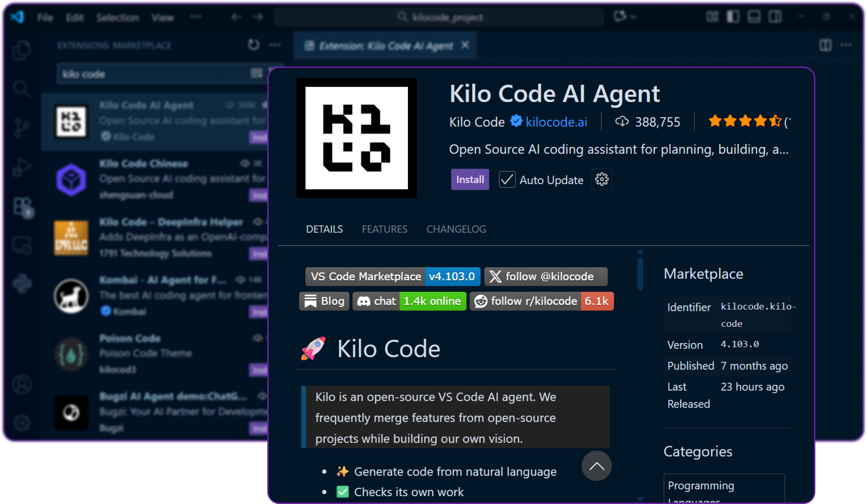Visit the kilocode.ai website link
Screen dimensions: 867x504
click(556, 122)
